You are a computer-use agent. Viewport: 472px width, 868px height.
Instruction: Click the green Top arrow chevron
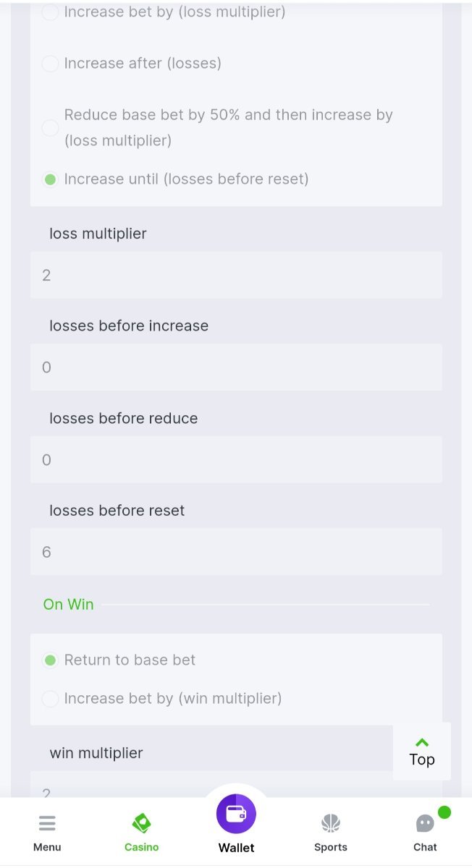coord(422,742)
